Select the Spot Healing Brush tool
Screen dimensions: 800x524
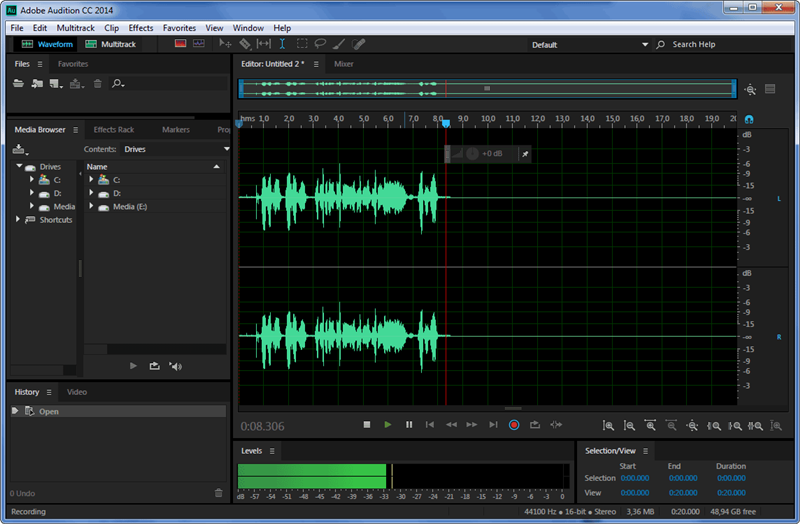(x=359, y=44)
